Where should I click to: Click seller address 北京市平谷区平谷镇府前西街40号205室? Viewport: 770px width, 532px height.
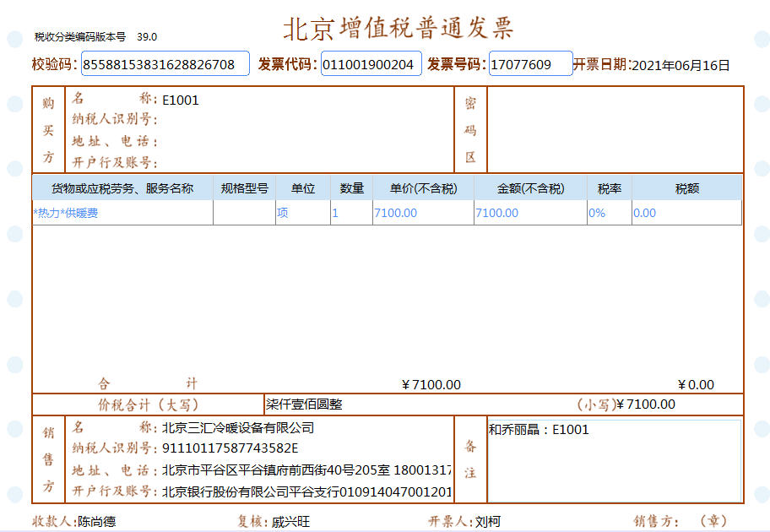[x=276, y=470]
